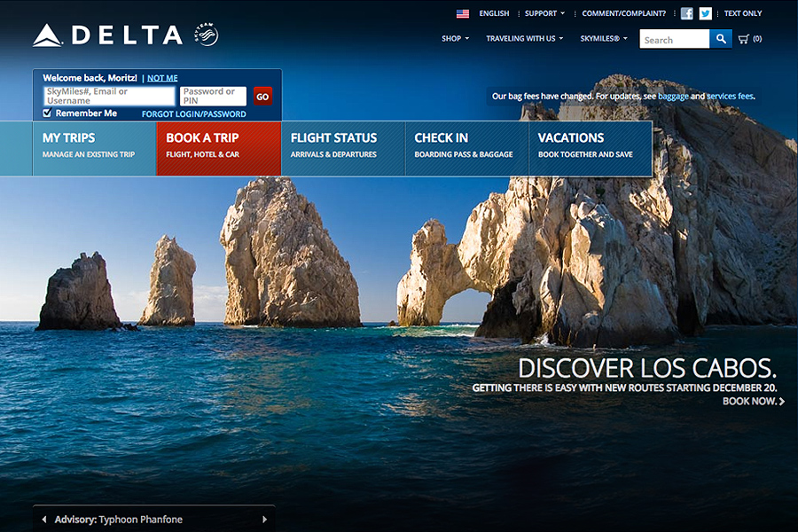The height and width of the screenshot is (532, 798).
Task: Click into the Search box
Action: 675,39
